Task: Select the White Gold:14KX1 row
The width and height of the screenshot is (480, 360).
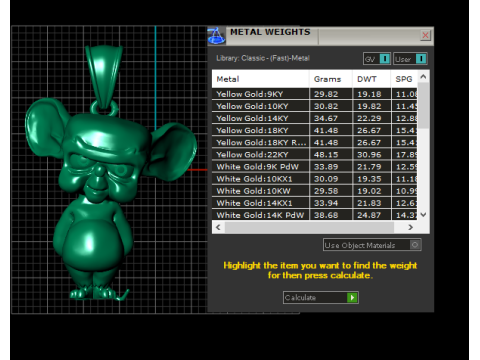Action: tap(314, 203)
